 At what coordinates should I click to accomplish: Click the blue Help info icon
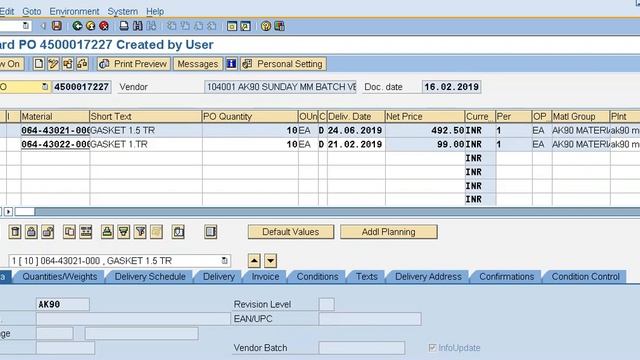[231, 64]
